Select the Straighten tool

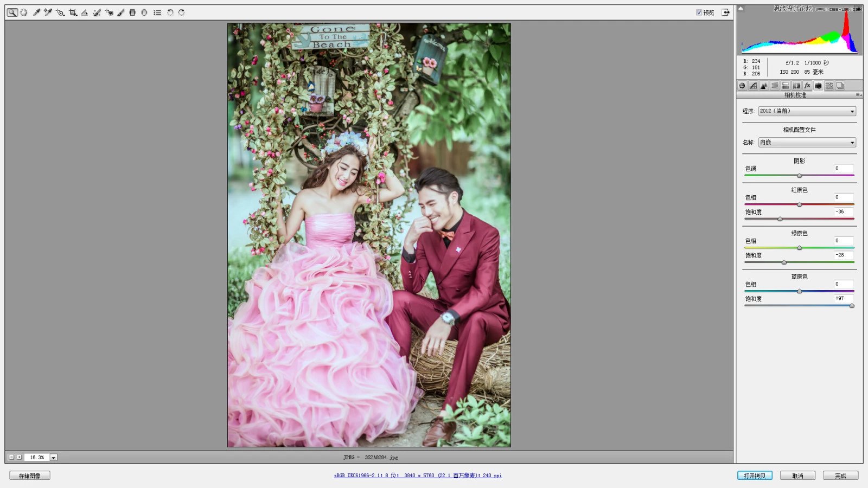pos(85,12)
